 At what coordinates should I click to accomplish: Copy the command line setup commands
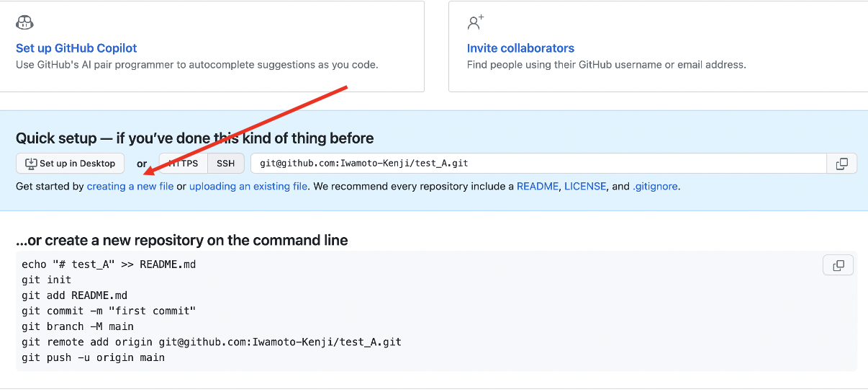[838, 265]
